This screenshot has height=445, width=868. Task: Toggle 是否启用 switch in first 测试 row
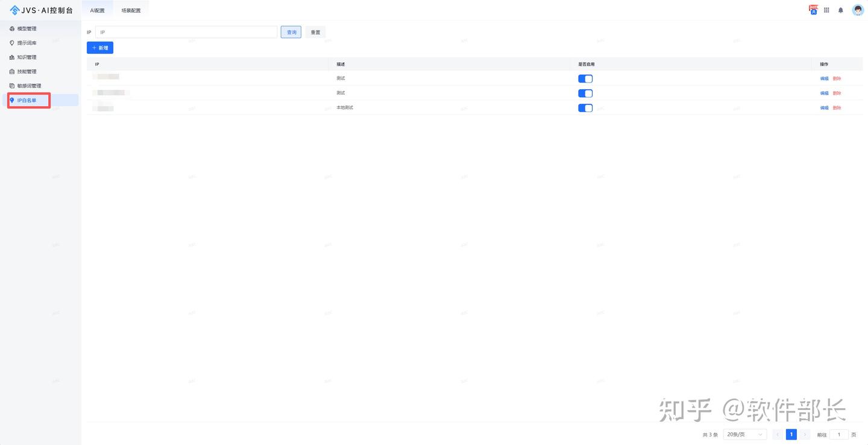585,78
